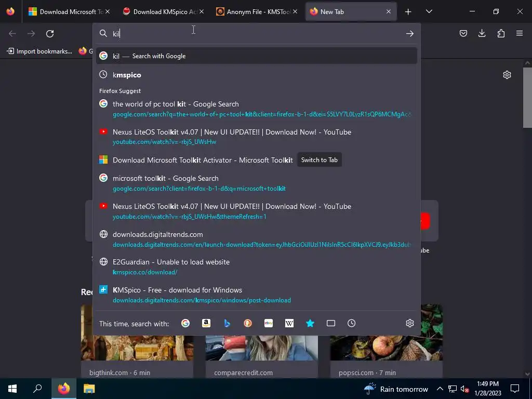
Task: Search with Bing engine icon
Action: click(x=227, y=323)
